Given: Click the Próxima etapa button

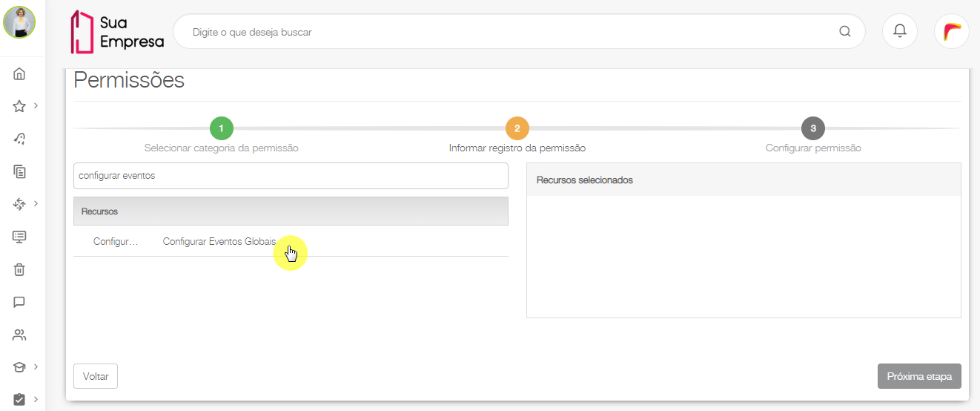Looking at the screenshot, I should point(919,376).
